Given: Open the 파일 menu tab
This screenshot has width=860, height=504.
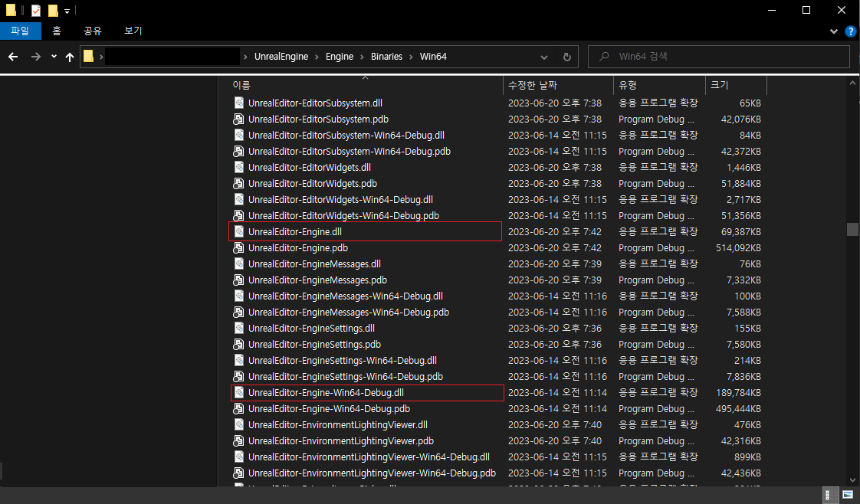Looking at the screenshot, I should [20, 31].
